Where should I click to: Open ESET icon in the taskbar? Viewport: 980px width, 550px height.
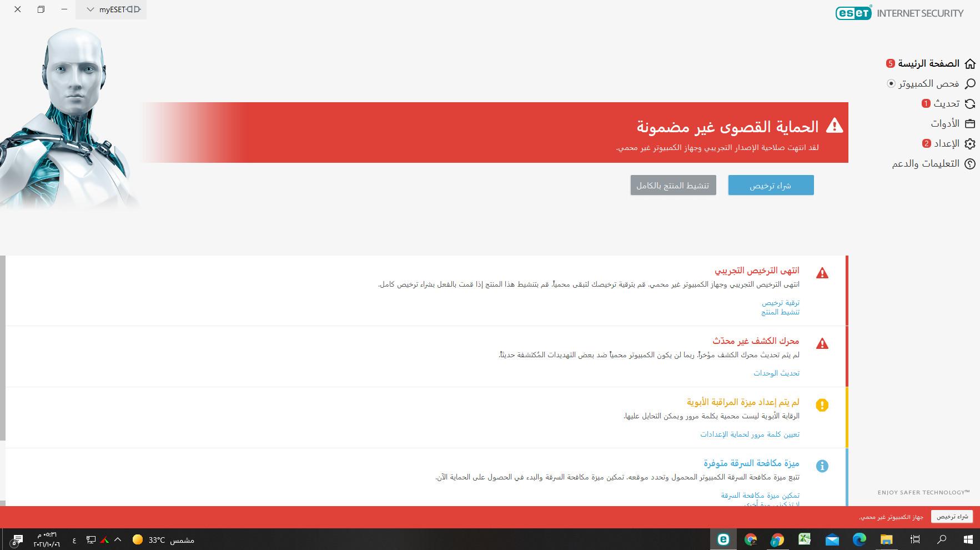pyautogui.click(x=723, y=539)
